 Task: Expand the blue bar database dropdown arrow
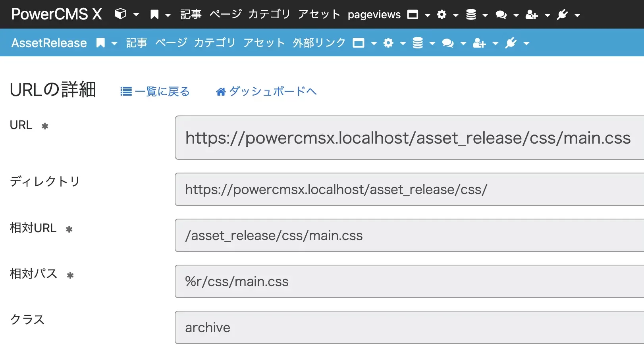click(x=432, y=43)
